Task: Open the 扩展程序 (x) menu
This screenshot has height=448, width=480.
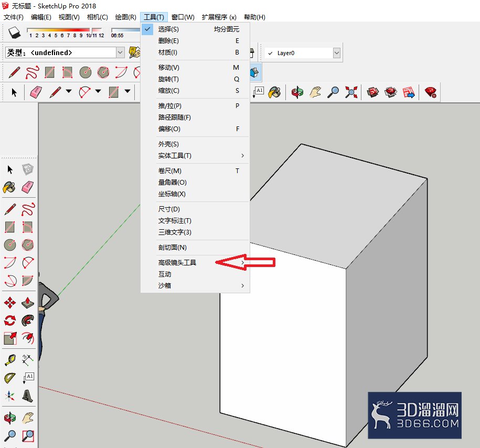Action: [x=219, y=17]
